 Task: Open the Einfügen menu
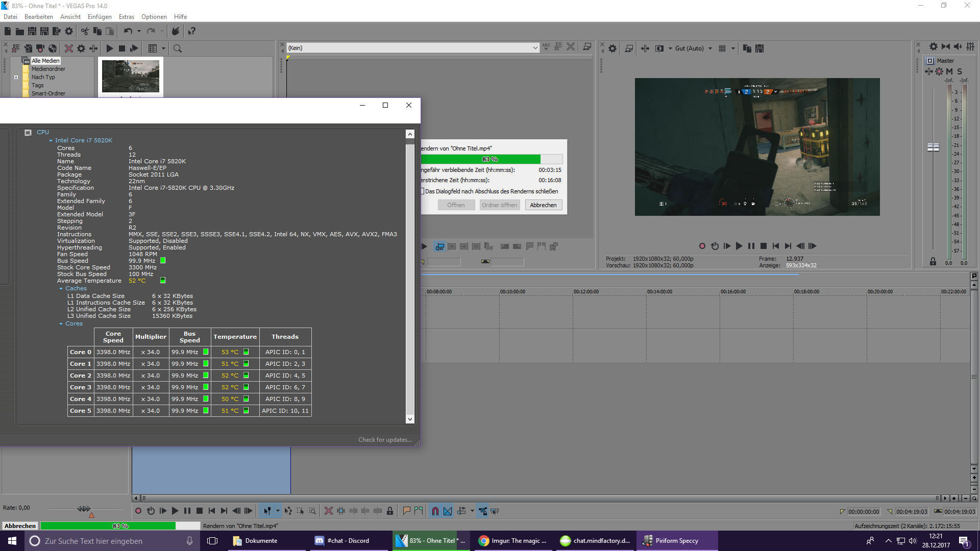[99, 17]
